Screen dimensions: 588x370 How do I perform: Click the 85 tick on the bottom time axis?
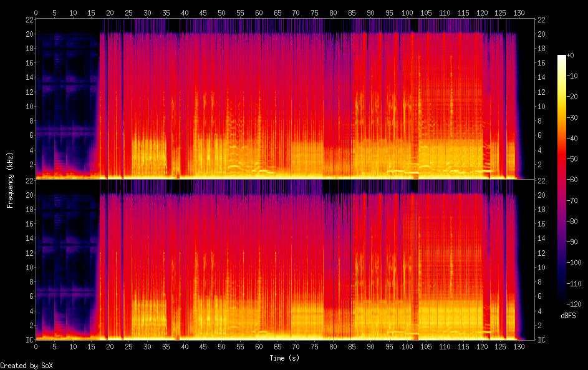pos(352,347)
